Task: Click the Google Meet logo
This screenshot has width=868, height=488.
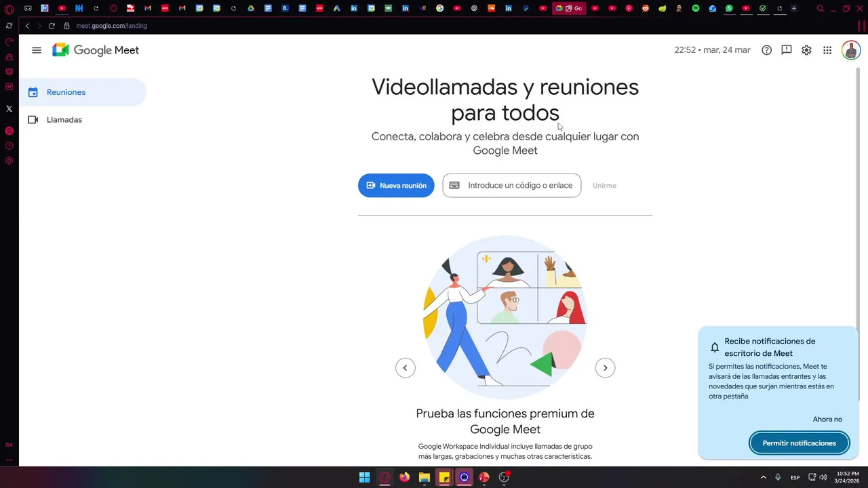Action: [96, 50]
